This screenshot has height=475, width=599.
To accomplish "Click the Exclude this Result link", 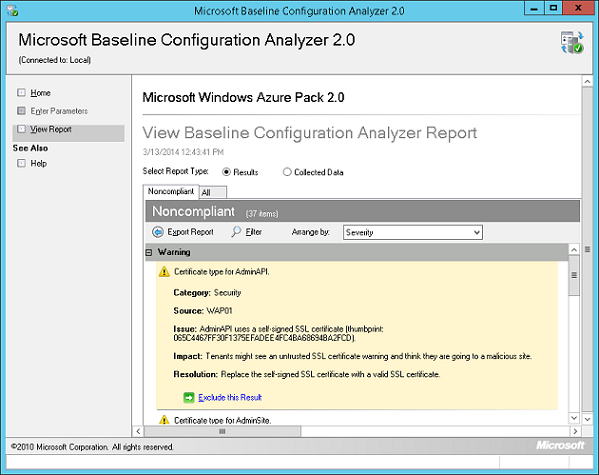I will coord(230,397).
